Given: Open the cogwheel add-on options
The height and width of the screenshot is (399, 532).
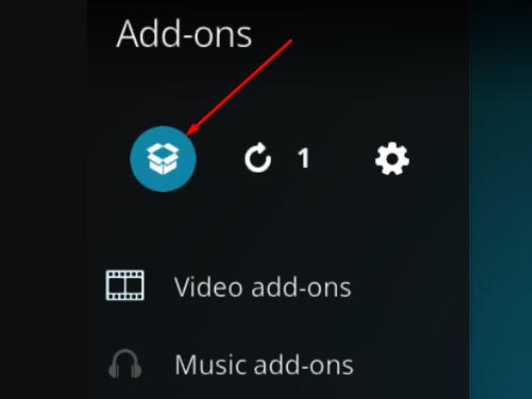Looking at the screenshot, I should point(393,159).
